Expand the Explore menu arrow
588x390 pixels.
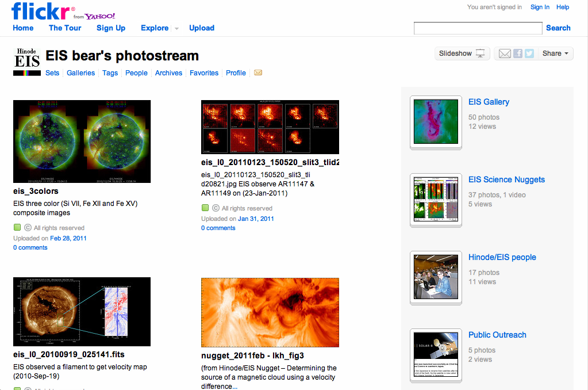176,28
